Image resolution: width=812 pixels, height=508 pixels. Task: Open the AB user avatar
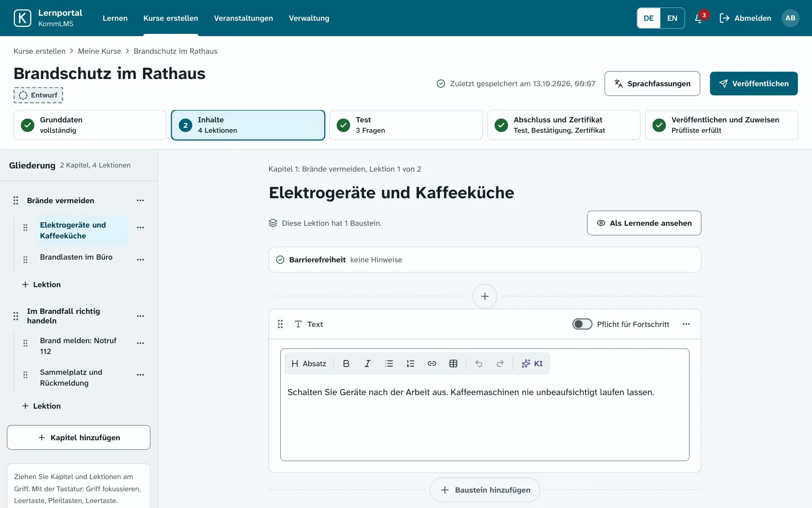[790, 18]
